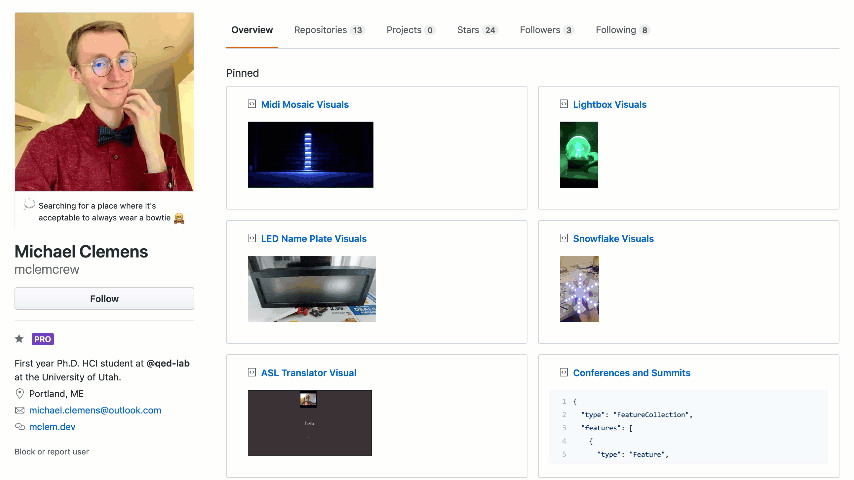The width and height of the screenshot is (854, 480).
Task: Click gist icon beside ASL Translator Visual
Action: (252, 372)
